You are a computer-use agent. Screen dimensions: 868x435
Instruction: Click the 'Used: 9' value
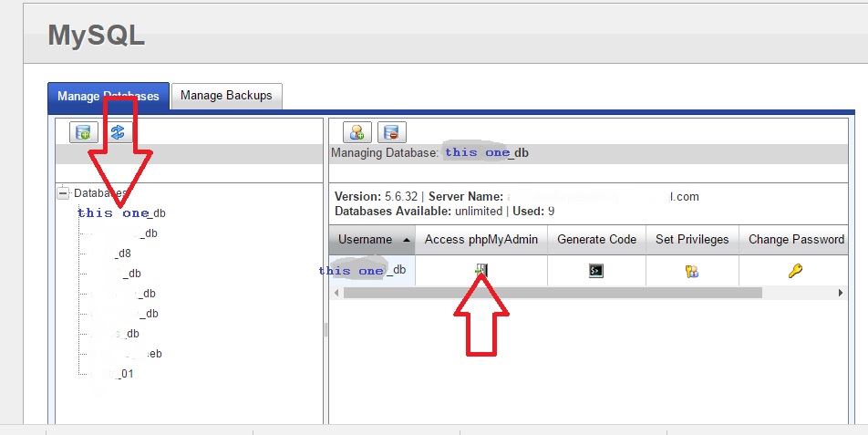tap(533, 212)
